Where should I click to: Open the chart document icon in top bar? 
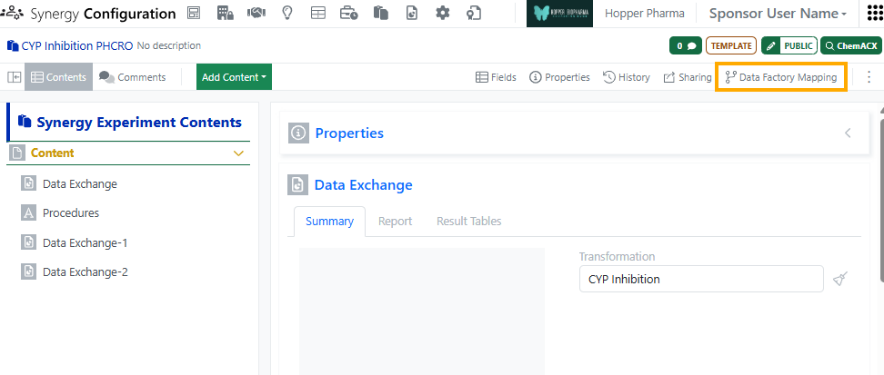412,13
